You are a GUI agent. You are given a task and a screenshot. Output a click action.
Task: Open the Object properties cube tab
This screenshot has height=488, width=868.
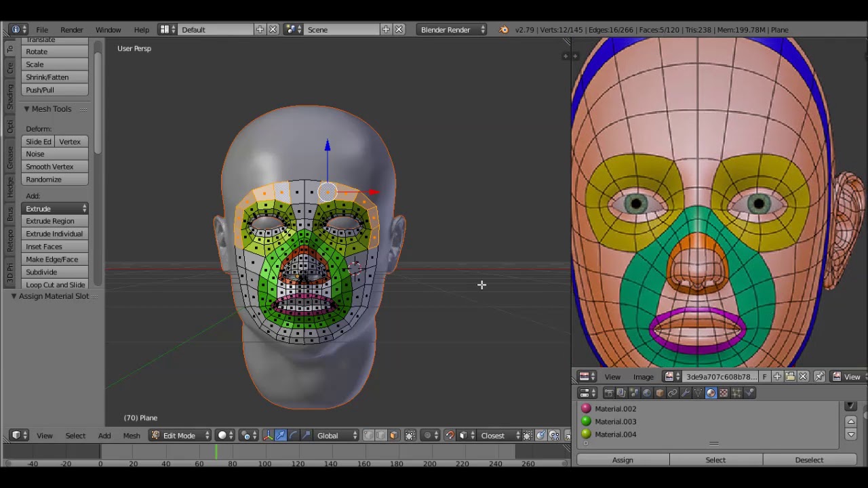(x=660, y=393)
